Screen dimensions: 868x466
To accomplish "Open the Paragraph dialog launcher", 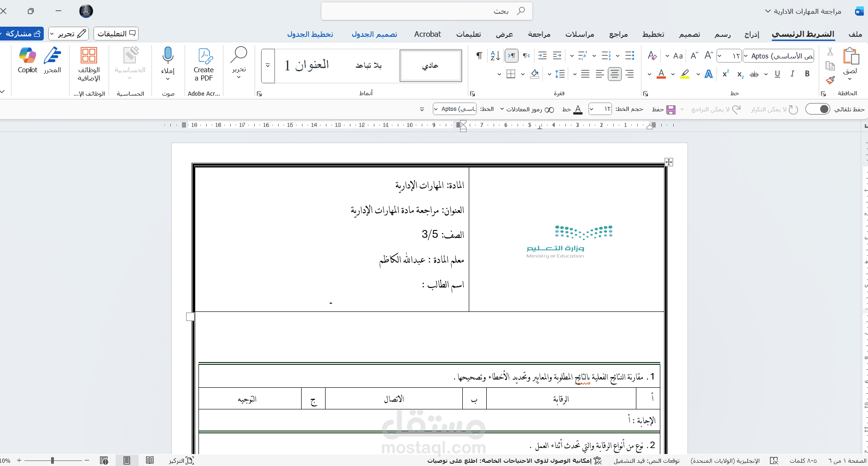I will 472,94.
